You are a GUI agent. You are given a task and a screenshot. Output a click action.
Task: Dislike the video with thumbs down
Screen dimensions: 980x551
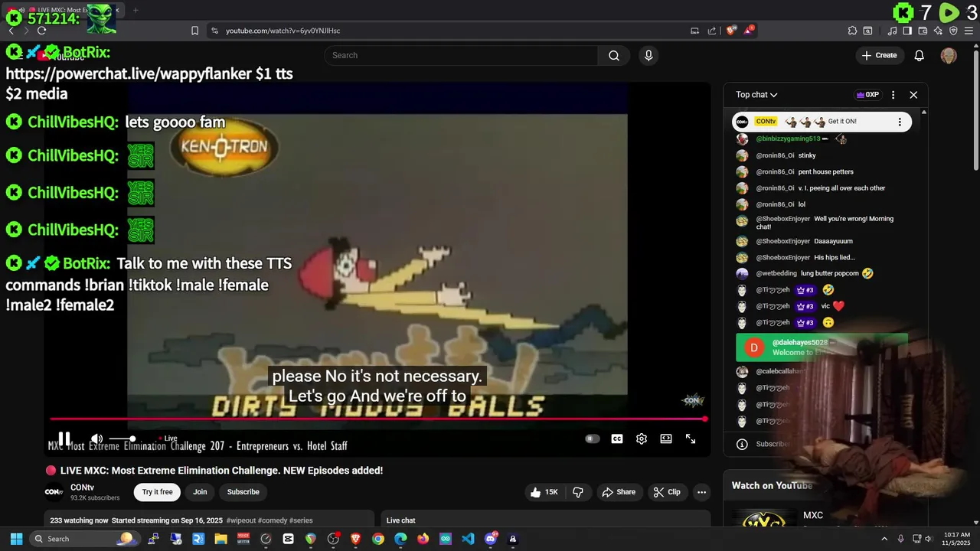click(x=578, y=492)
